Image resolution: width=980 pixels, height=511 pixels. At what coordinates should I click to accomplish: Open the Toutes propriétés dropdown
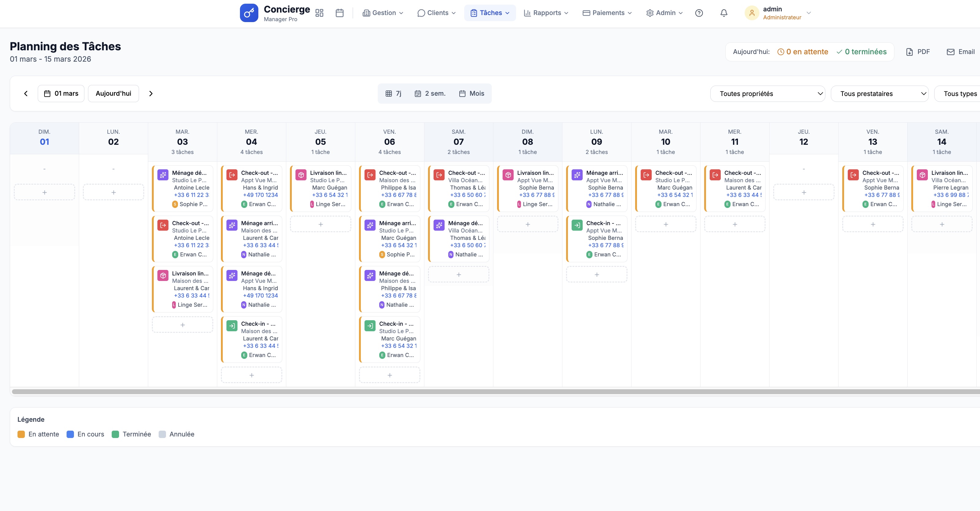(x=768, y=93)
